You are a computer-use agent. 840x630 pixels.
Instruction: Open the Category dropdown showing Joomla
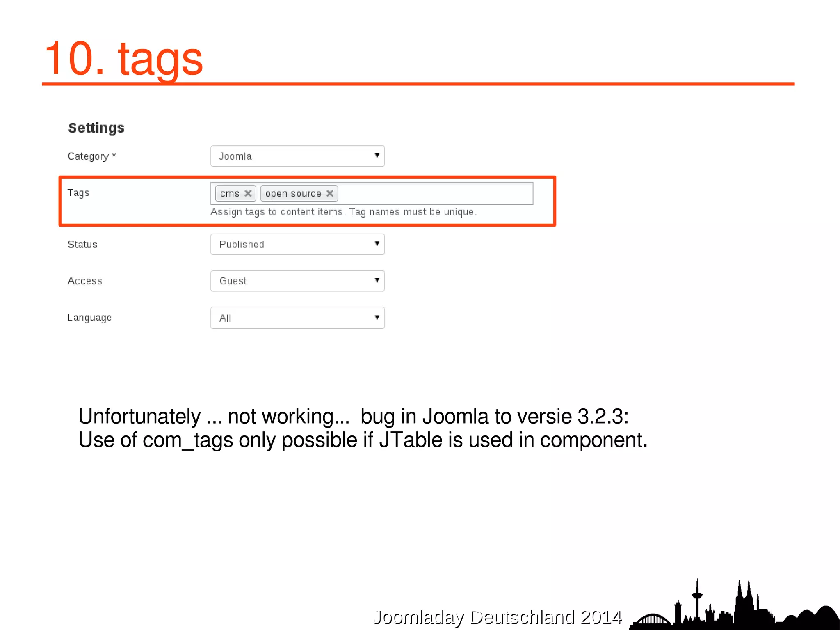coord(297,156)
